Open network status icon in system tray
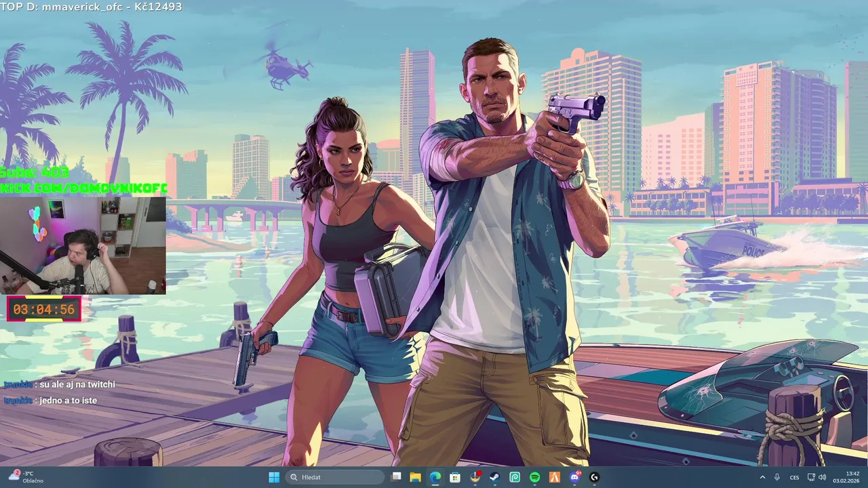Viewport: 868px width, 488px height. 812,477
